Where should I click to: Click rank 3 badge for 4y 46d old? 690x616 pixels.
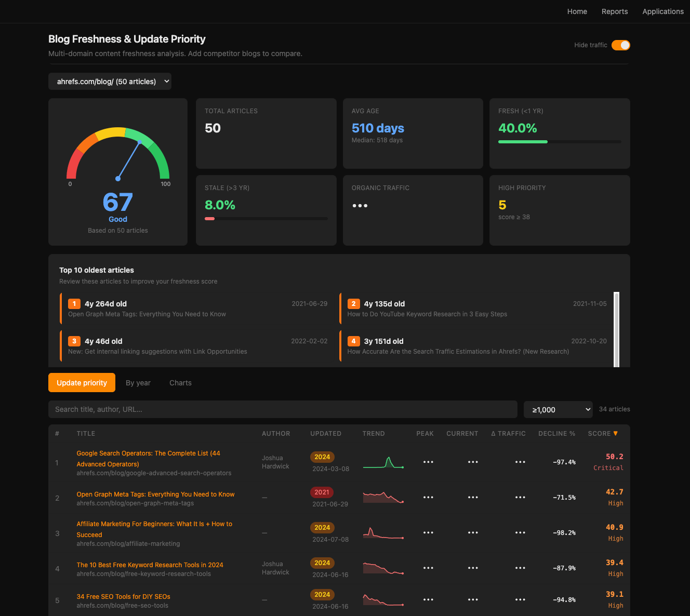(x=74, y=341)
